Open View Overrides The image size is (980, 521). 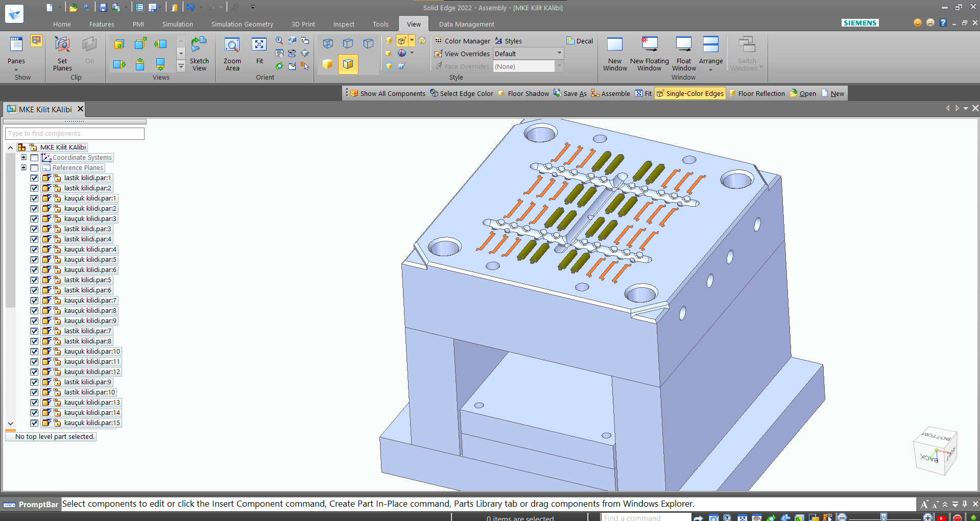tap(462, 54)
